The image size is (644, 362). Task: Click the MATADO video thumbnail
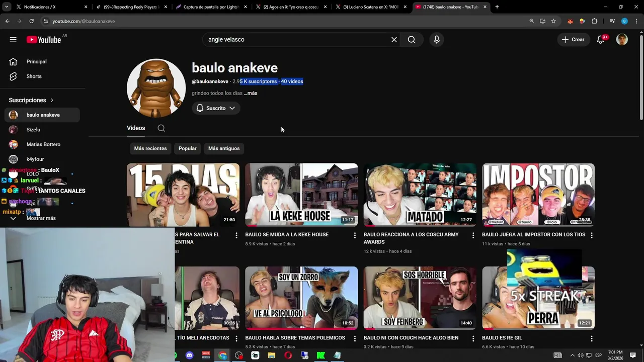coord(420,195)
